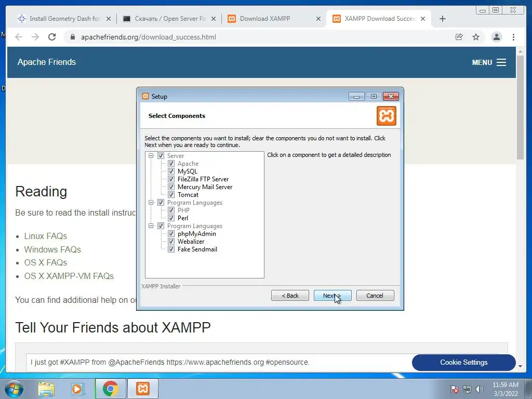Image resolution: width=532 pixels, height=399 pixels.
Task: Open the Windows FAQs link
Action: tap(52, 249)
